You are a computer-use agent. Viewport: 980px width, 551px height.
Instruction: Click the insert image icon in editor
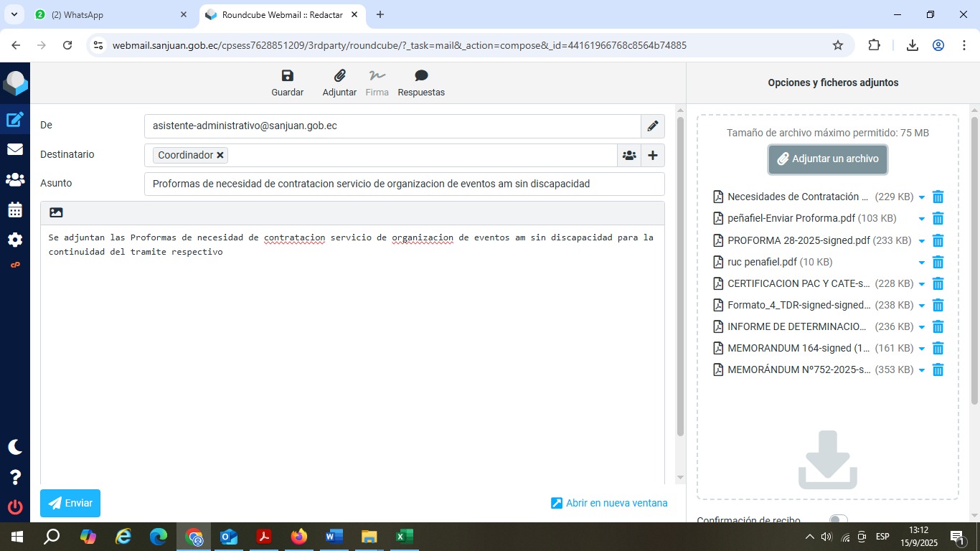(x=56, y=212)
